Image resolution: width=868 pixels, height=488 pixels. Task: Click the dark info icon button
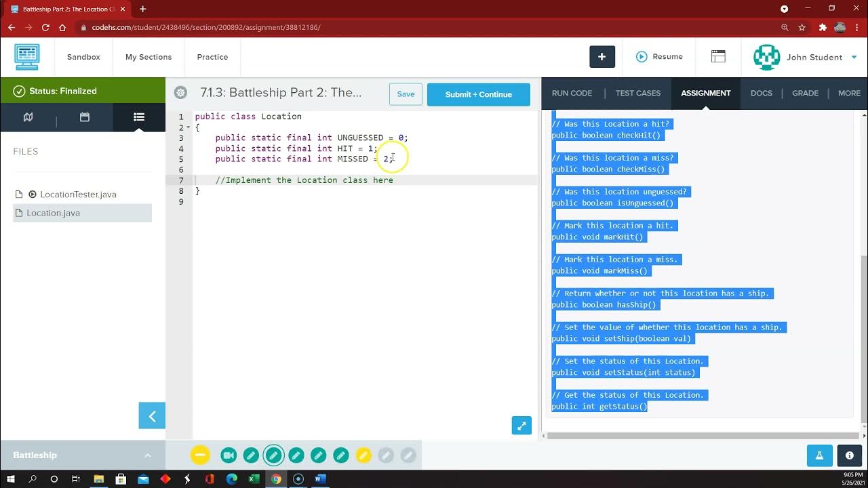(x=849, y=455)
